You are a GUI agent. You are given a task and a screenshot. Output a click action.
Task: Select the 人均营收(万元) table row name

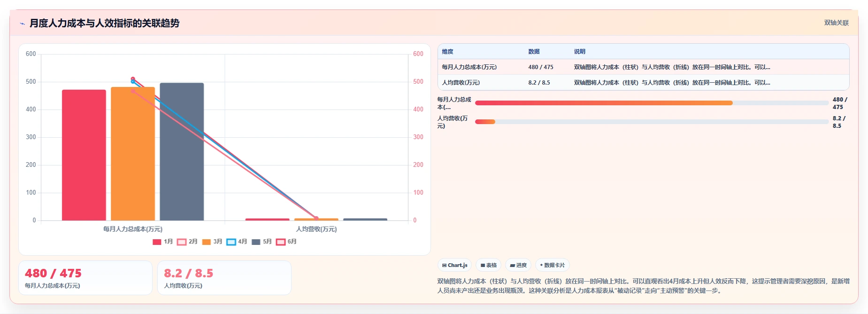coord(461,83)
